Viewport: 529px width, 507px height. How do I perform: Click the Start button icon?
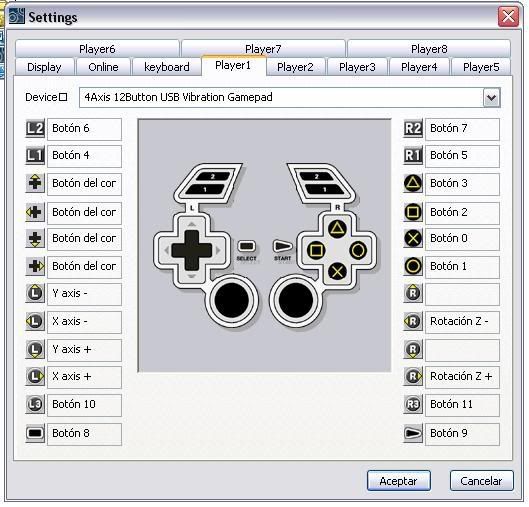413,433
